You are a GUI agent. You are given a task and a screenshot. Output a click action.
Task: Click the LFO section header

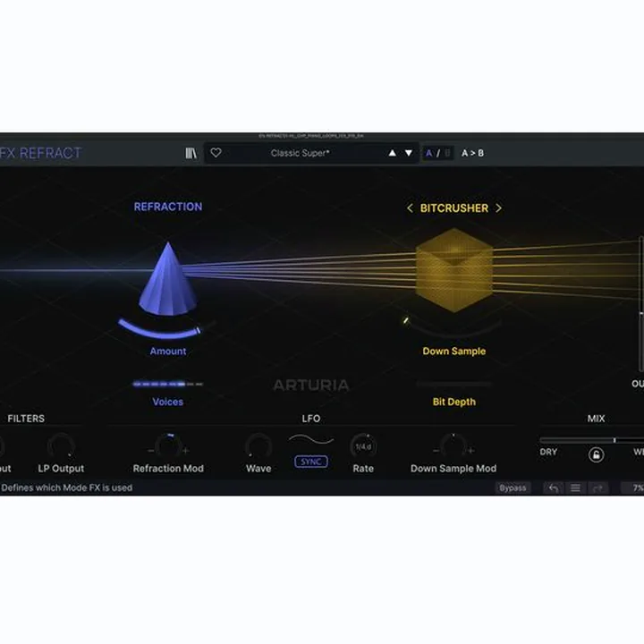point(311,419)
